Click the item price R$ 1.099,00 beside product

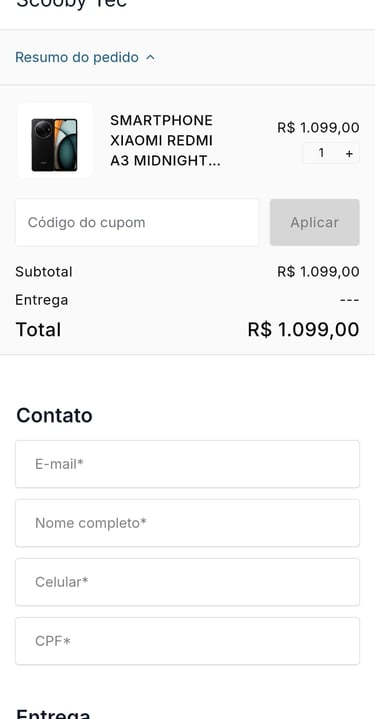318,127
